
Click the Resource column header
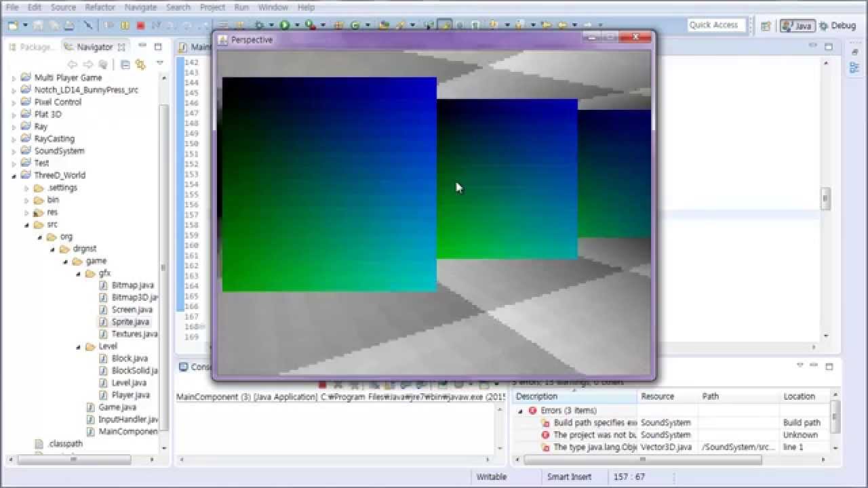click(669, 396)
